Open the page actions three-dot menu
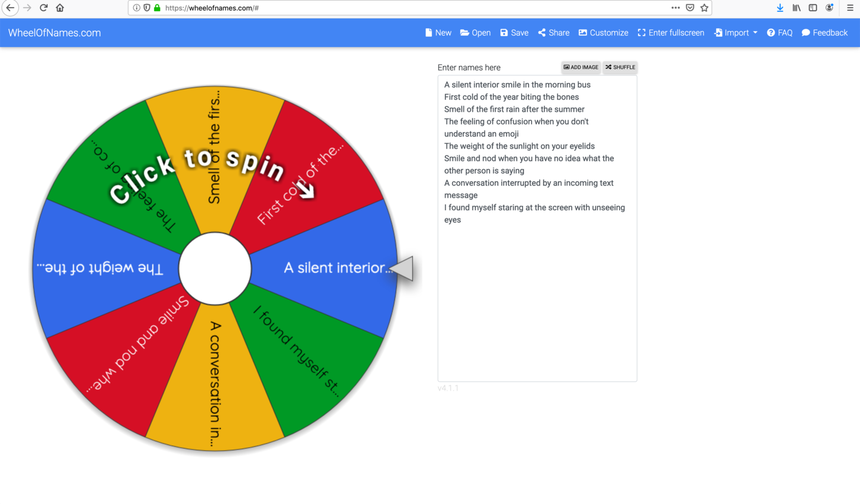860x504 pixels. click(x=675, y=8)
